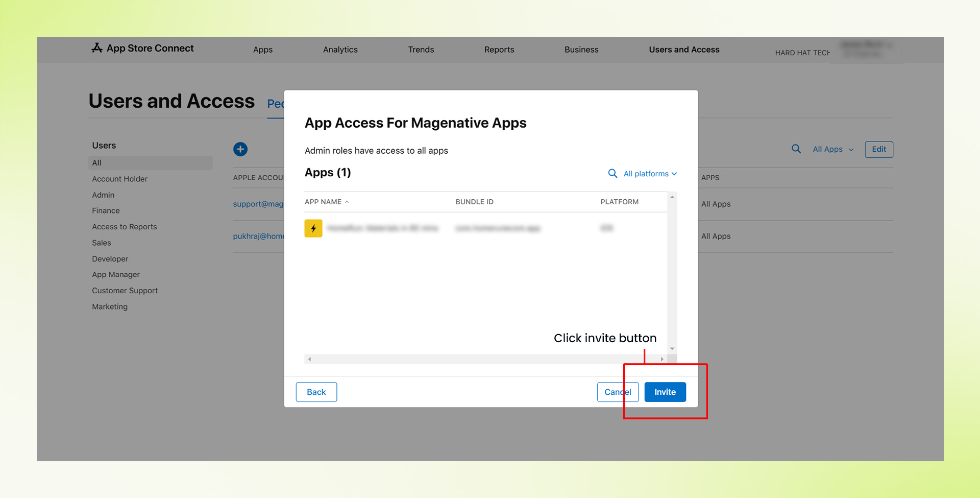Screen dimensions: 980x498
Task: Open the support@mag email link
Action: click(x=258, y=204)
